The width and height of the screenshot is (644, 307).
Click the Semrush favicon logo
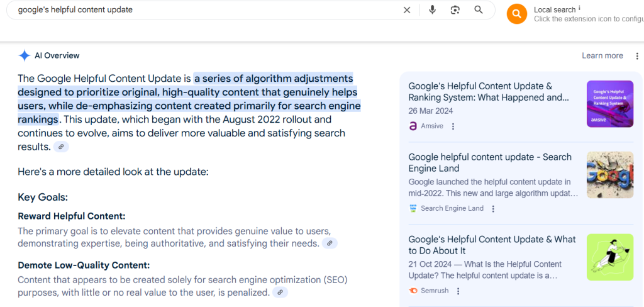[413, 291]
